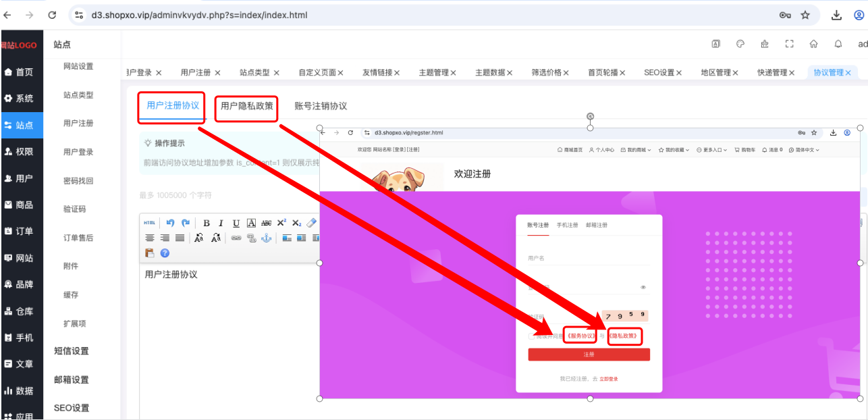Viewport: 868px width, 420px height.
Task: Toggle HTML source mode in editor
Action: (x=149, y=223)
